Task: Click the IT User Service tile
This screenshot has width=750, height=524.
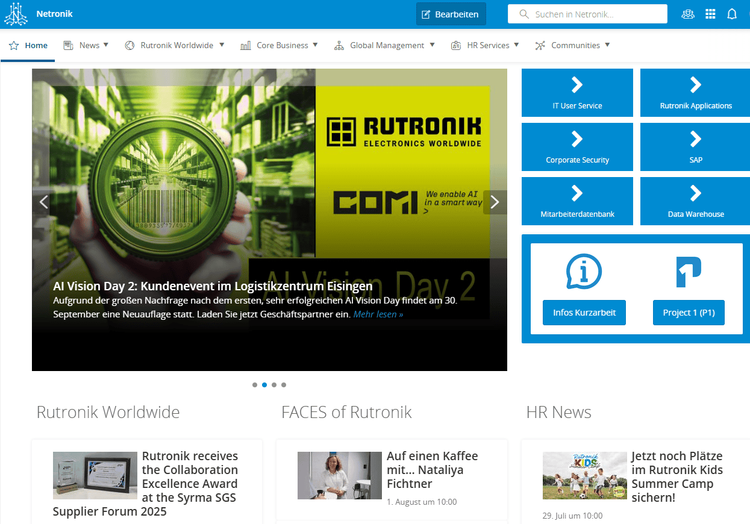Action: tap(577, 93)
